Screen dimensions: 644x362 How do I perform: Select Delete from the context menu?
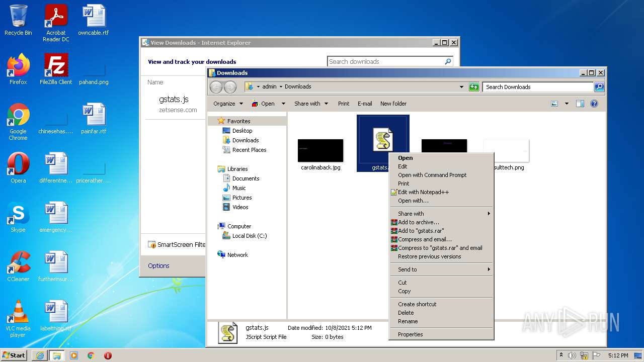click(x=442, y=313)
